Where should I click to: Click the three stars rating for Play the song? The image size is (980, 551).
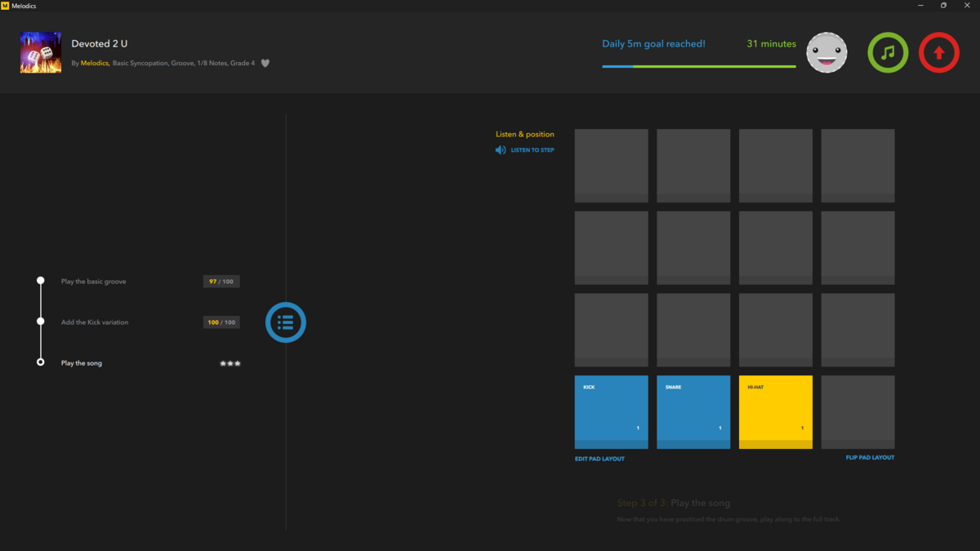(x=230, y=363)
